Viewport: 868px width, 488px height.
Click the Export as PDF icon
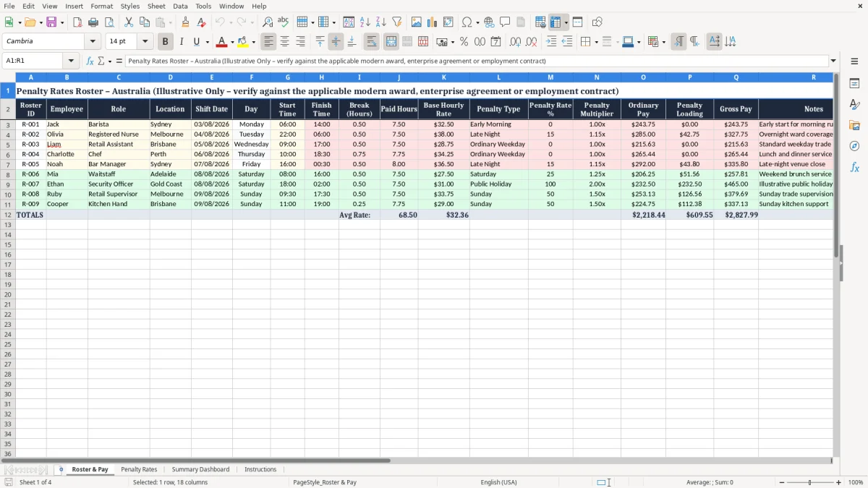pos(77,22)
